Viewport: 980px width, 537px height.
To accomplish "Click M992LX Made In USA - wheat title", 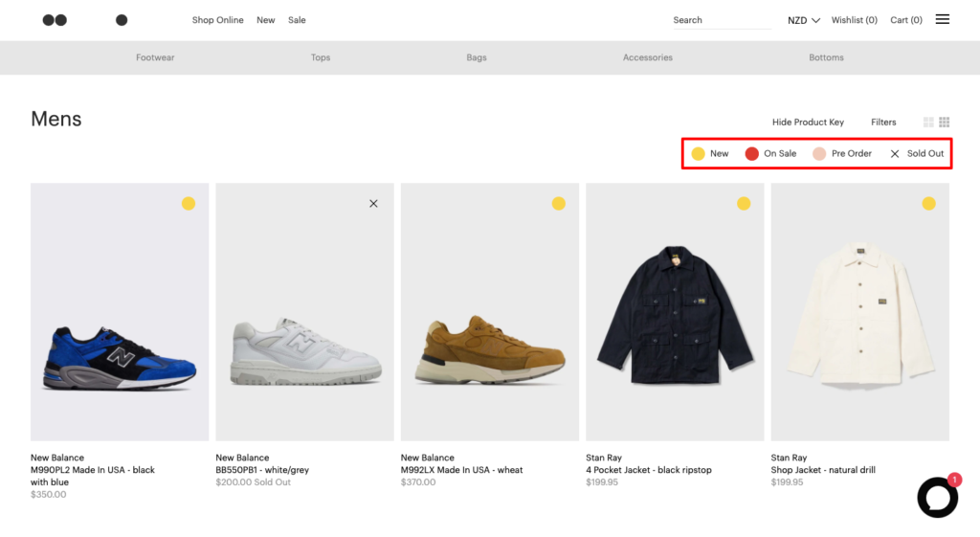I will [461, 470].
